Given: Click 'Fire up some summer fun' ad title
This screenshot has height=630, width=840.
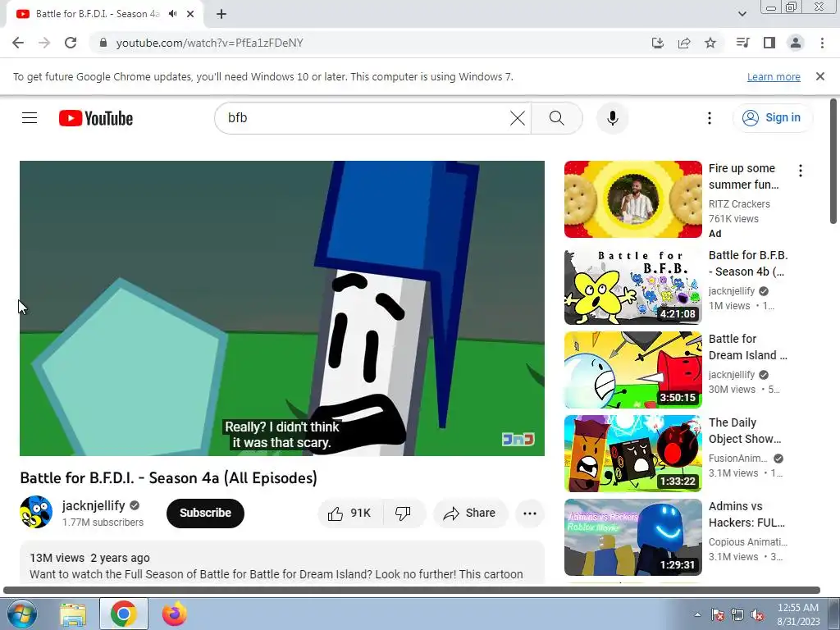Looking at the screenshot, I should 743,176.
